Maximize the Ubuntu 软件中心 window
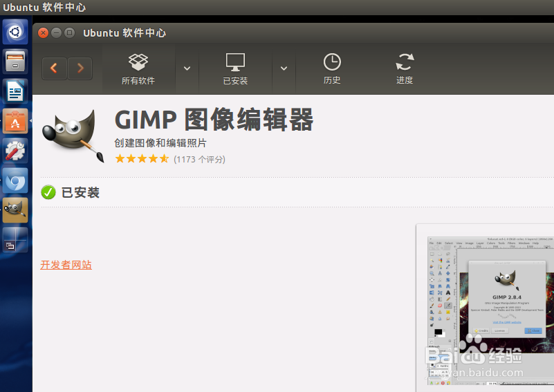 click(x=70, y=33)
